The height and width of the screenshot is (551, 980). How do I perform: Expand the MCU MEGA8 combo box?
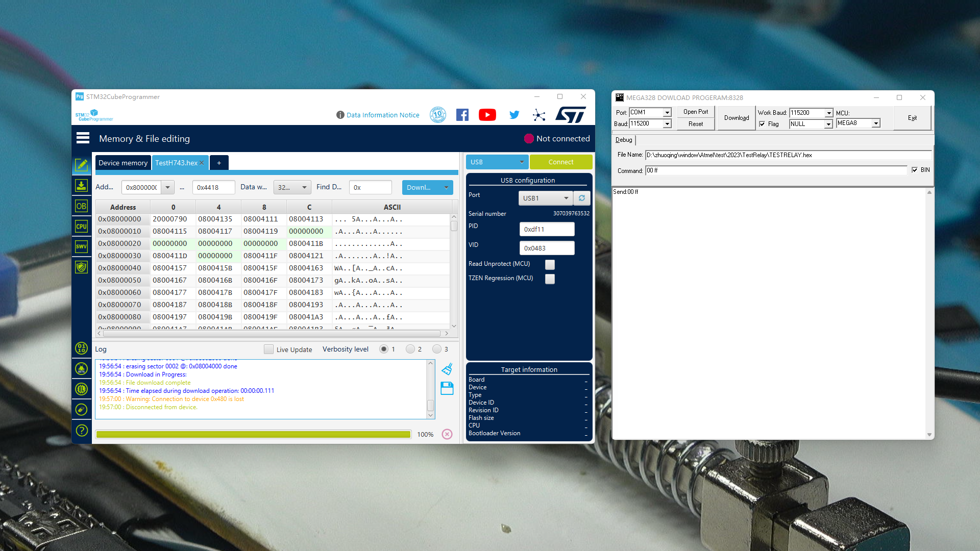(x=876, y=123)
